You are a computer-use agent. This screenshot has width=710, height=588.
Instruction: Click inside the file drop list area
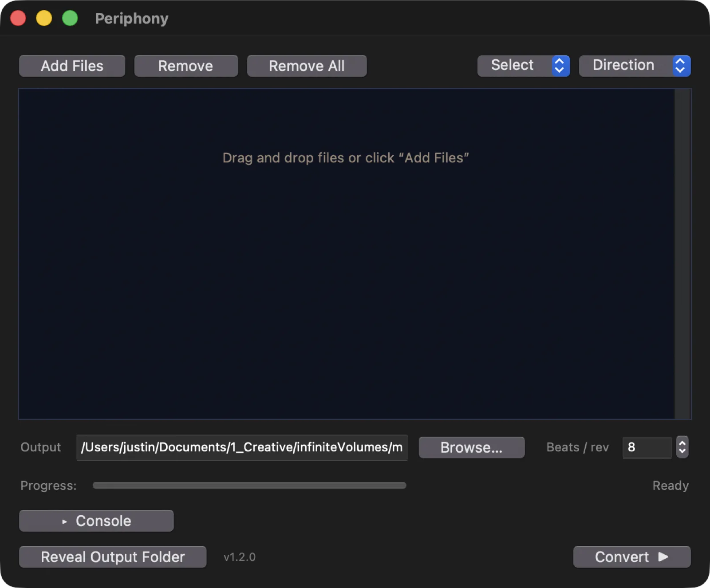click(x=347, y=254)
